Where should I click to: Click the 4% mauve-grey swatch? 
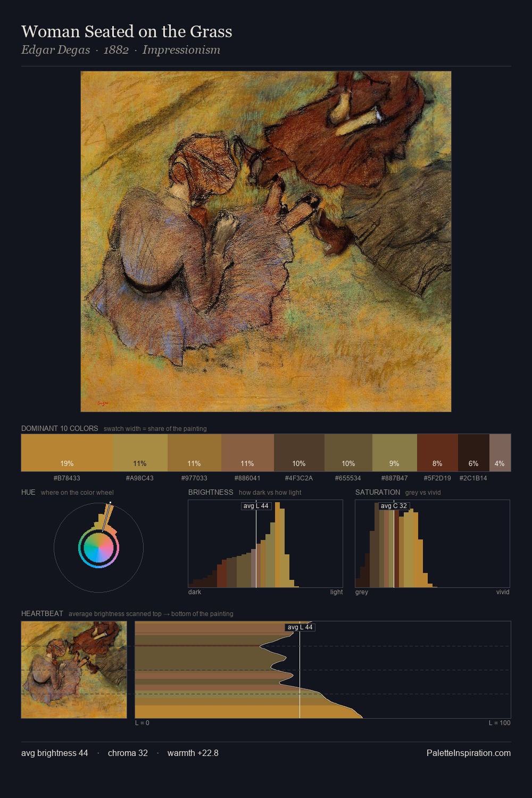pos(500,453)
